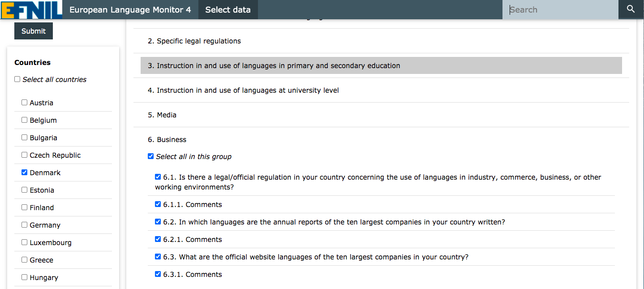Uncheck question 6.1 legal regulation checkbox
This screenshot has width=644, height=289.
pos(158,177)
